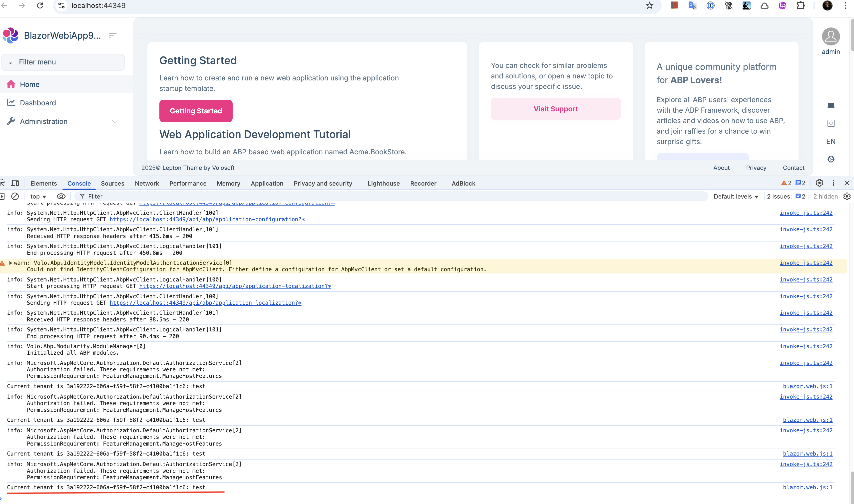Screen dimensions: 854x504
Task: Click the Visit Support button
Action: click(555, 109)
